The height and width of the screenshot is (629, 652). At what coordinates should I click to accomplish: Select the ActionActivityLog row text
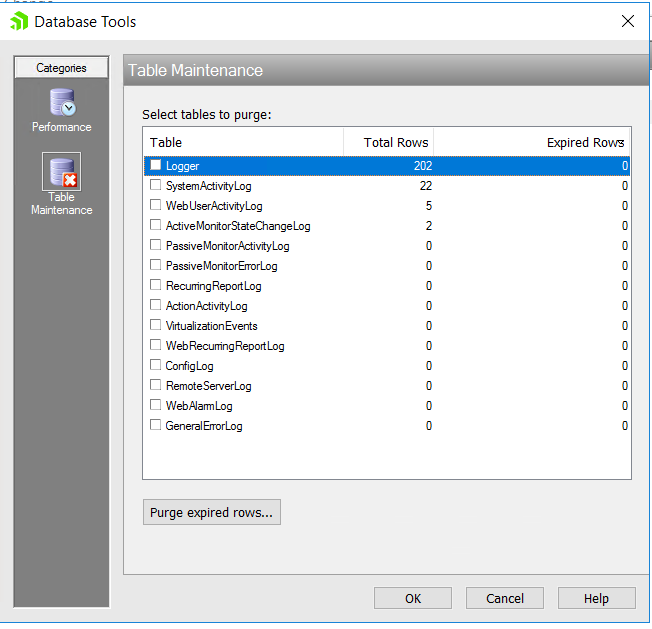pos(207,306)
